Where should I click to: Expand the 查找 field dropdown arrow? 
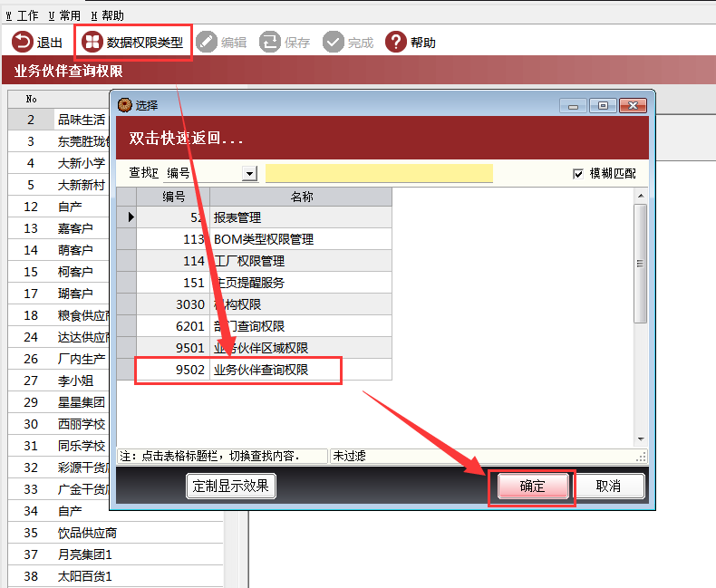(x=249, y=173)
